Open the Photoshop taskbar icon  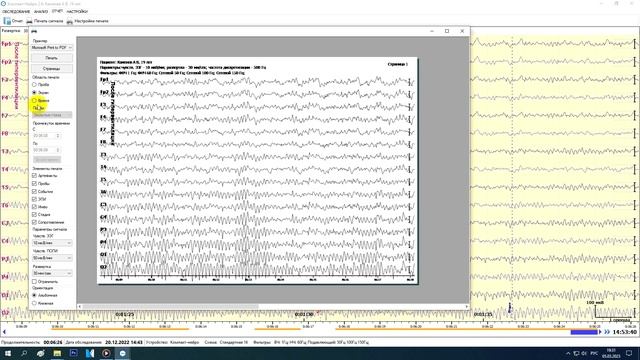pos(73,353)
